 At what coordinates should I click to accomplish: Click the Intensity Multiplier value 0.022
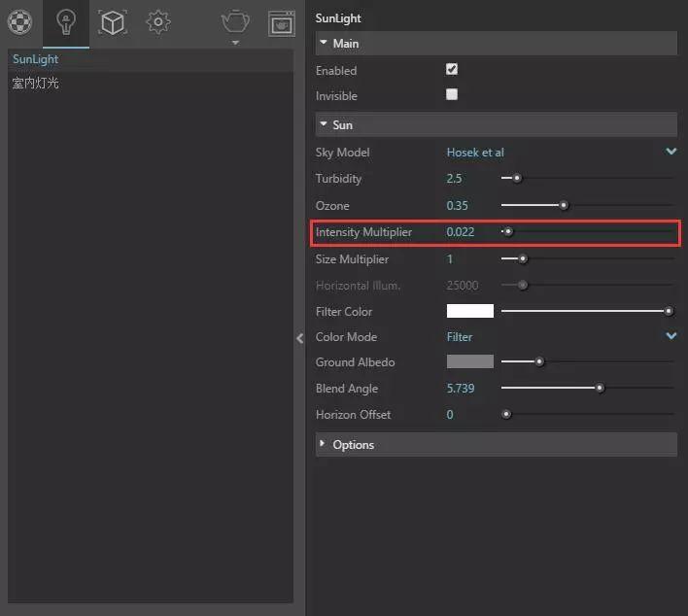click(461, 231)
